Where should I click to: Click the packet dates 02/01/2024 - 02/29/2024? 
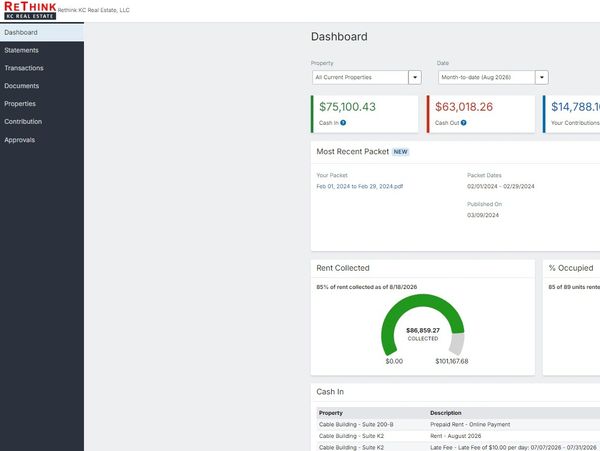point(501,186)
